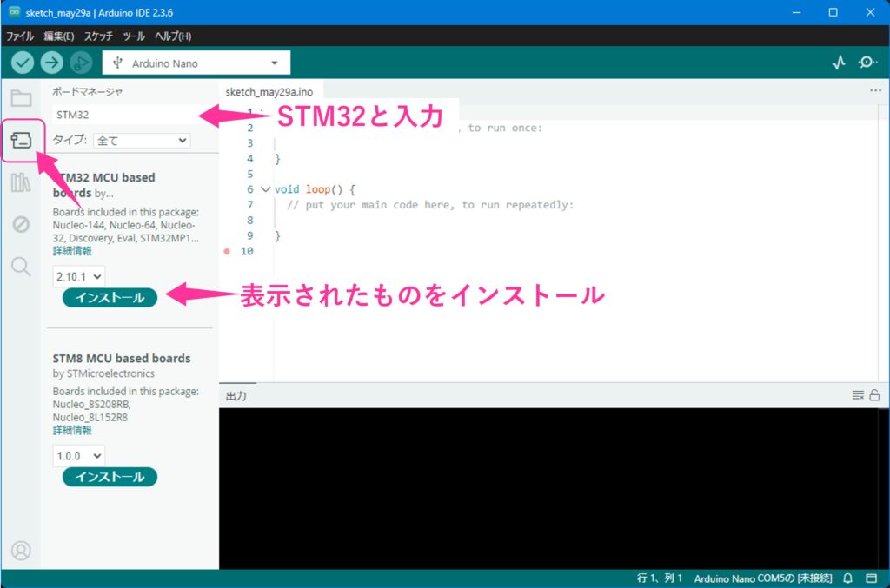Click the 行 1、列 1 cursor position indicator
Image resolution: width=890 pixels, height=588 pixels.
(660, 578)
